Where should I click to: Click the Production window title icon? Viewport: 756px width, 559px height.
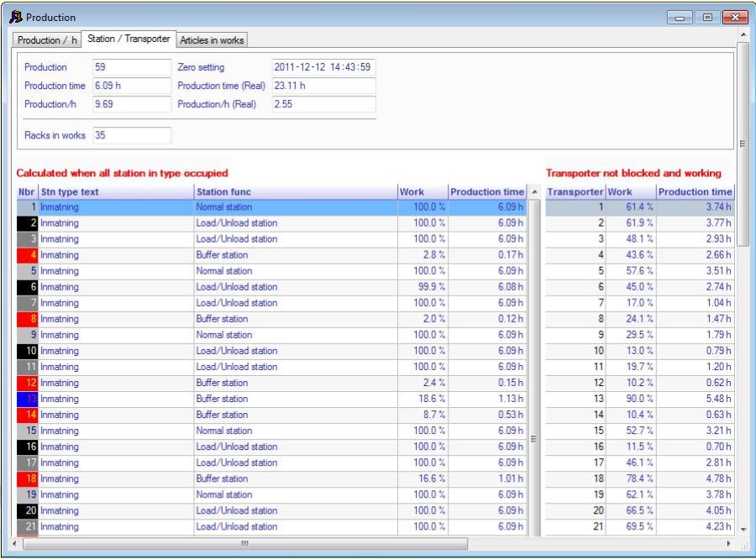[x=16, y=17]
